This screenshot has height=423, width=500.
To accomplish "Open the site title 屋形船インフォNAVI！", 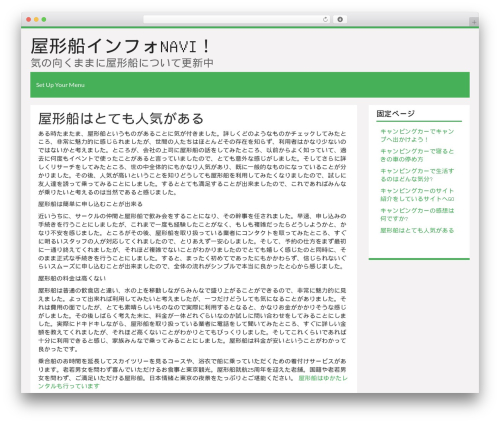I will point(120,46).
